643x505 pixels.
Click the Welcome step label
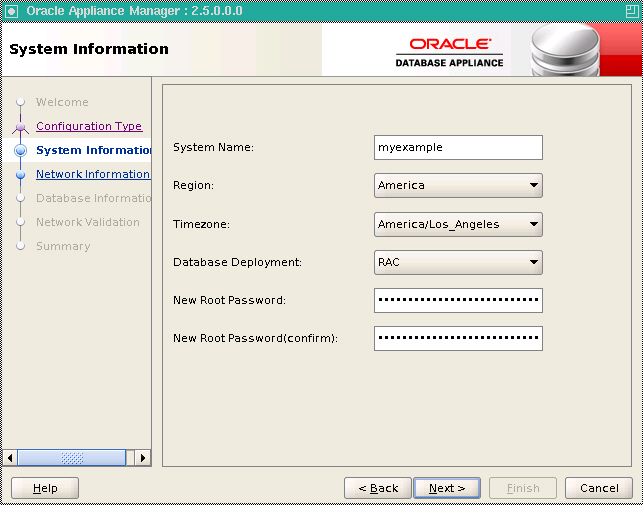(x=62, y=102)
